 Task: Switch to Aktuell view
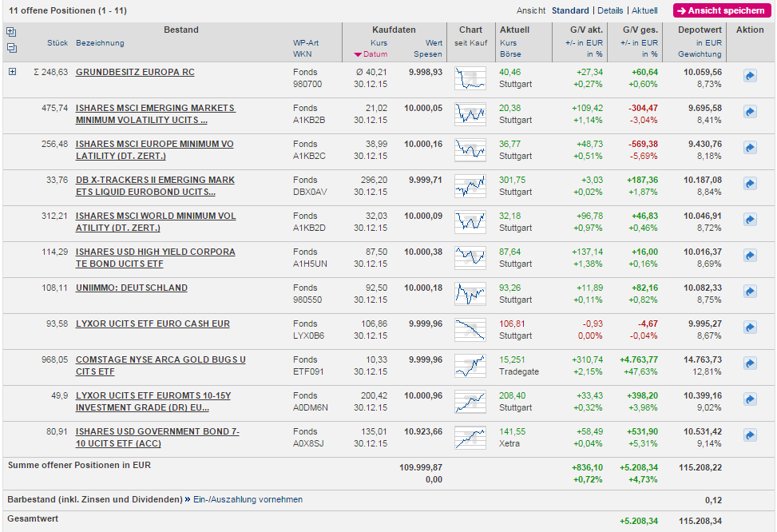644,10
